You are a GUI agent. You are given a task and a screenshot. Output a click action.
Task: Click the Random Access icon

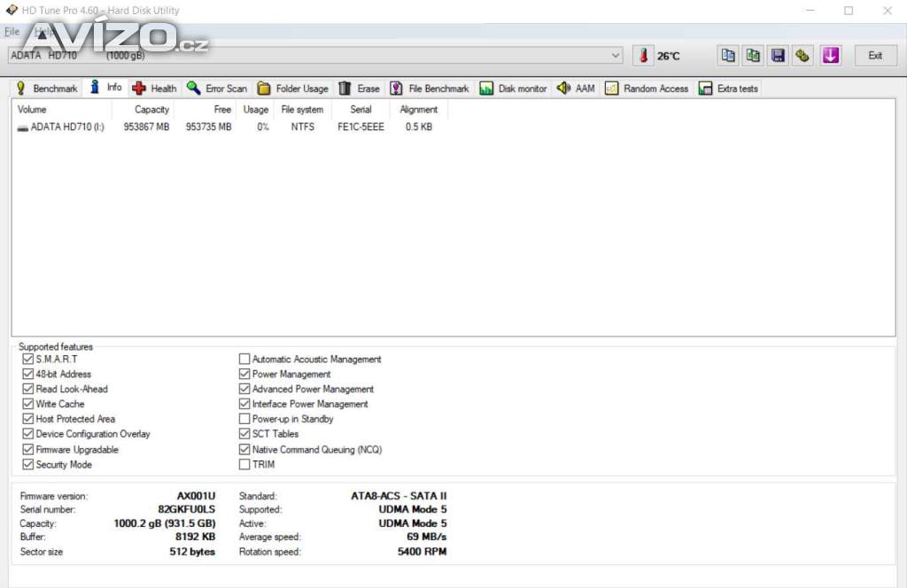[611, 88]
